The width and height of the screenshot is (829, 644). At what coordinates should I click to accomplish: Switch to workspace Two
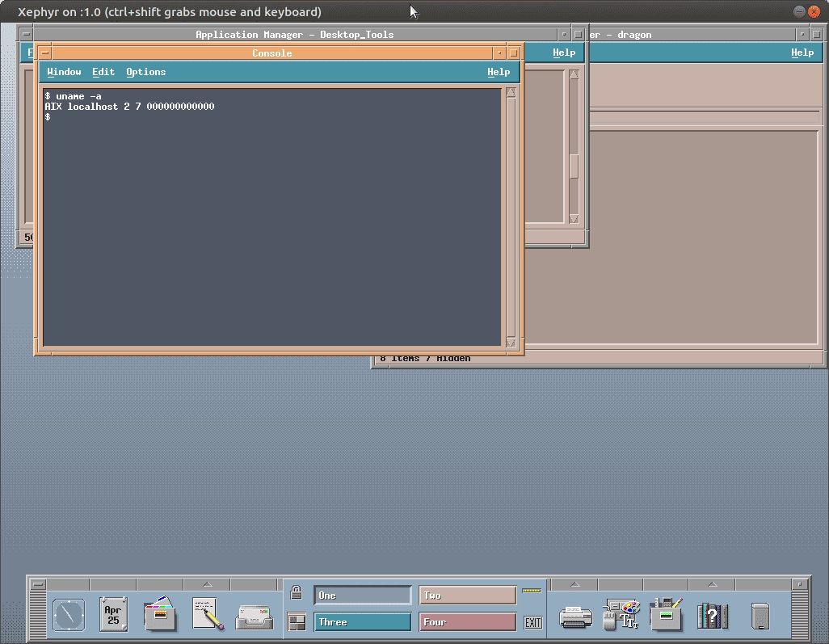pos(467,596)
